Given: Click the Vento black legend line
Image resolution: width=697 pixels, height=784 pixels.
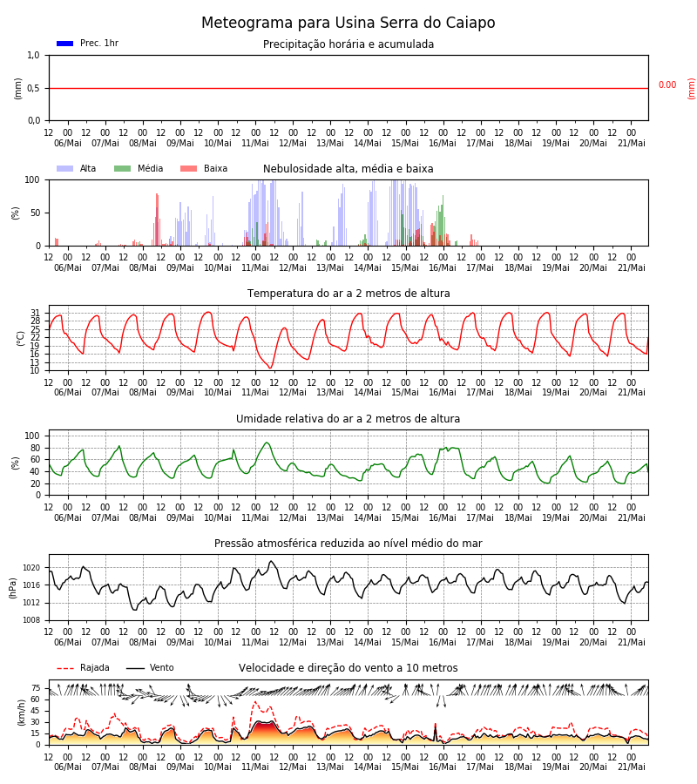Looking at the screenshot, I should [x=135, y=668].
